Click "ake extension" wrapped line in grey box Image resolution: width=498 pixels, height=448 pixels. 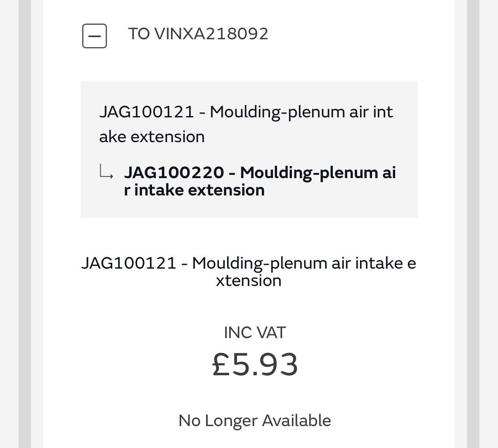pyautogui.click(x=152, y=137)
